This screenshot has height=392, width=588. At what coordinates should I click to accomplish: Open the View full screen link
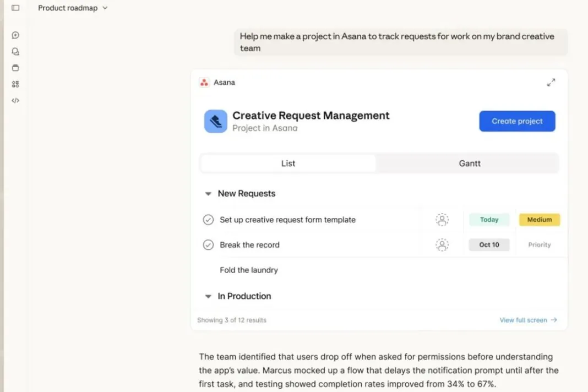tap(527, 320)
